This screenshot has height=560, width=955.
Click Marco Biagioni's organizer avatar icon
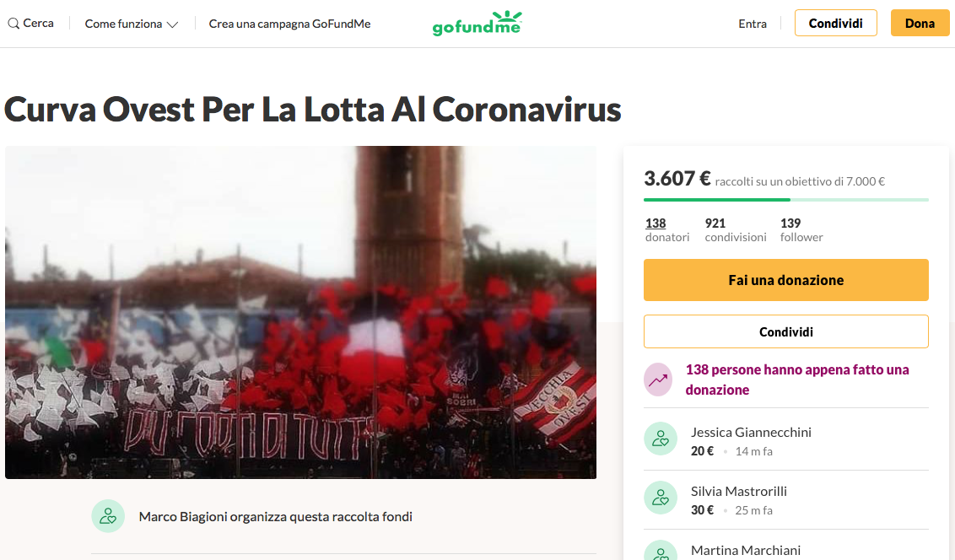[x=108, y=516]
